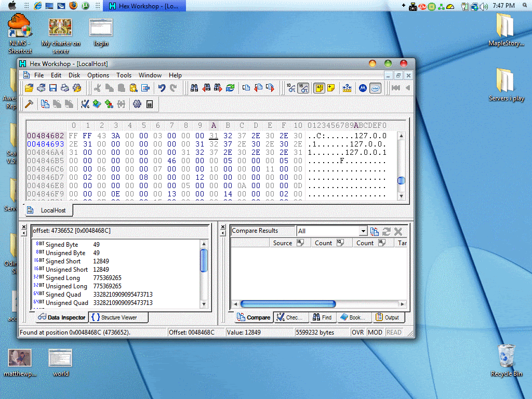Image resolution: width=532 pixels, height=399 pixels.
Task: Click the clipboard Paste Special icon
Action: click(x=134, y=88)
